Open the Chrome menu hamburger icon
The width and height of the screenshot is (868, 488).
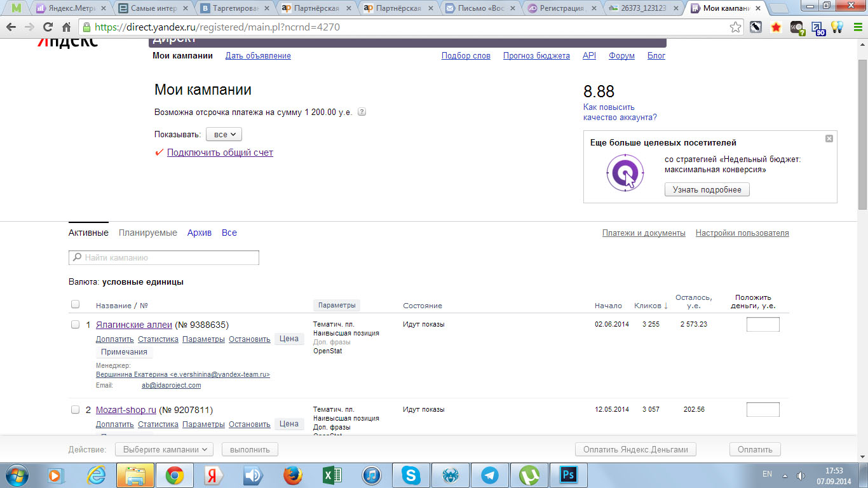point(858,27)
